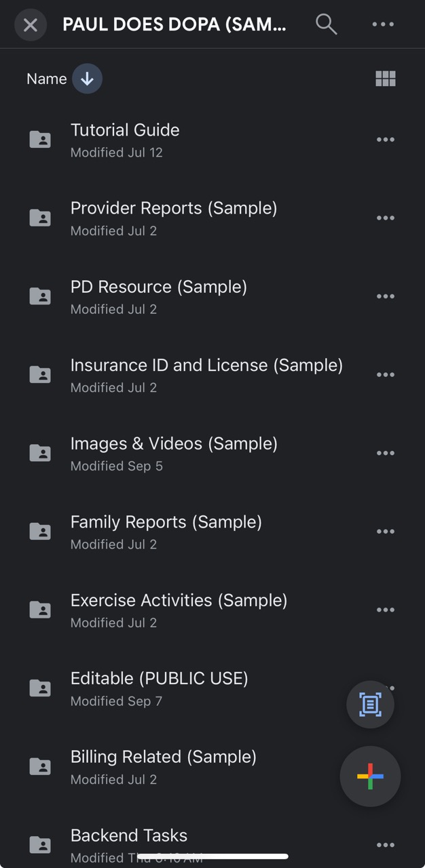This screenshot has width=425, height=868.
Task: Close the folder view with the X button
Action: coord(30,24)
